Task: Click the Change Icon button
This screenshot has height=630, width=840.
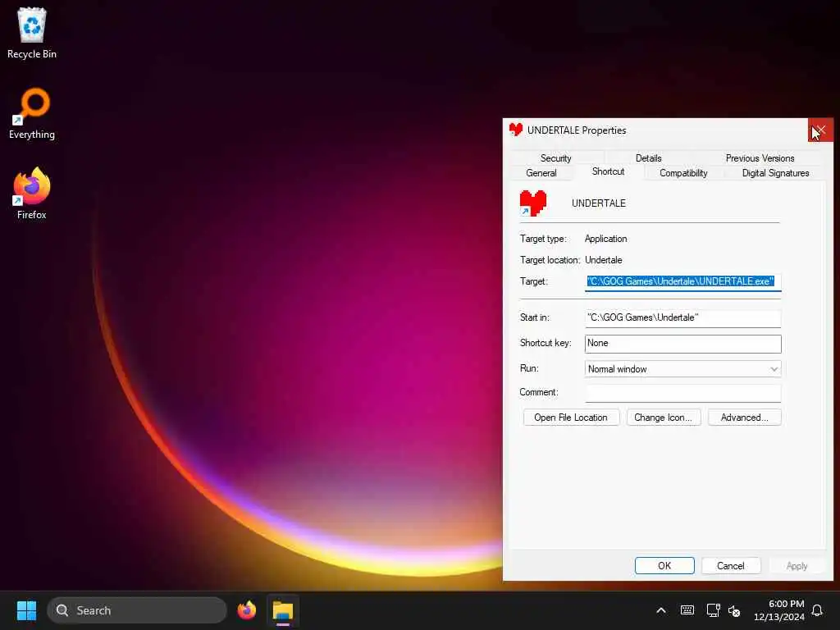Action: (x=663, y=418)
